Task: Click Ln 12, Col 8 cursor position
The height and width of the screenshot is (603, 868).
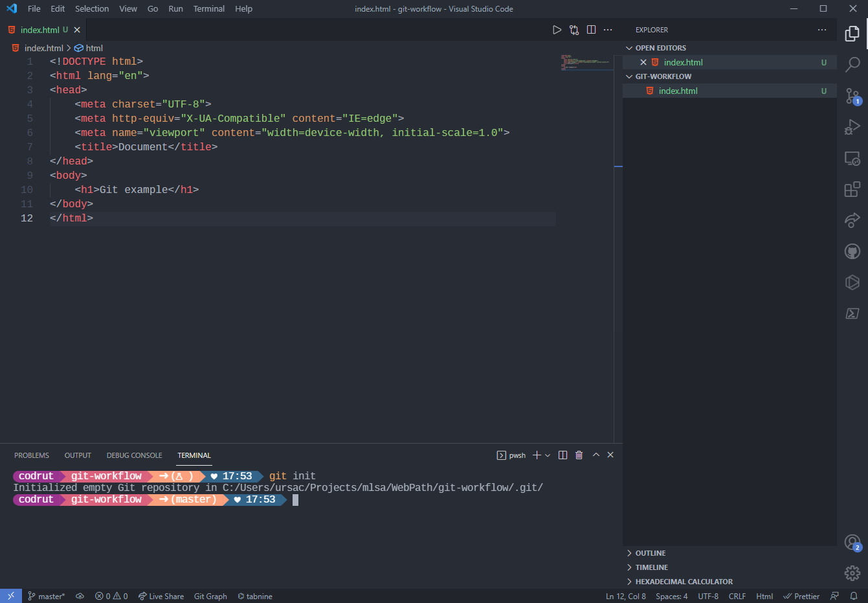Action: (626, 596)
